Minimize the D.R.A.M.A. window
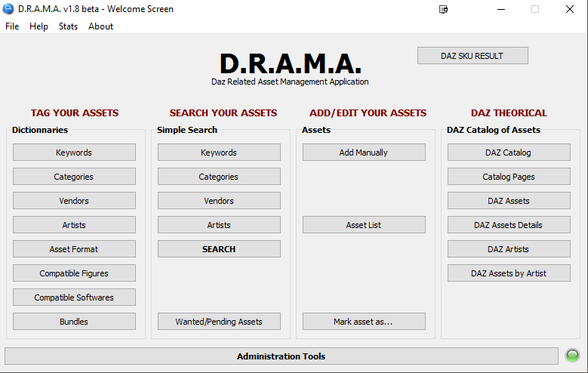588x373 pixels. [x=501, y=9]
